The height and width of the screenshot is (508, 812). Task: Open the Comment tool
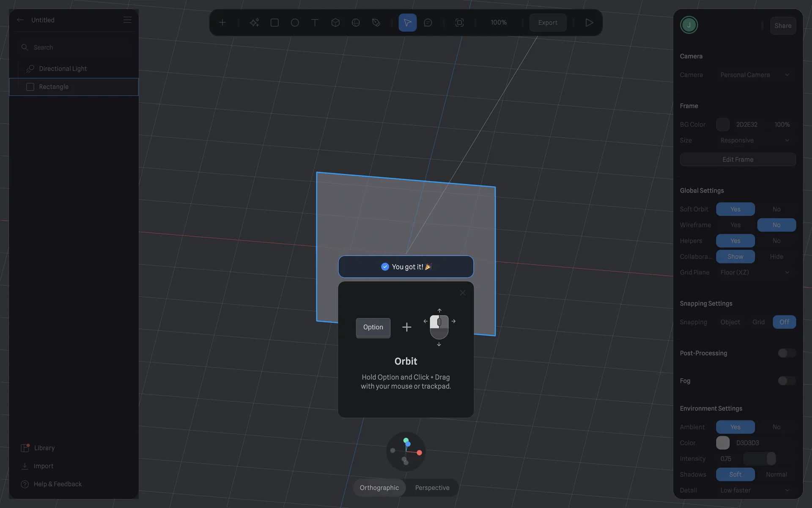[x=428, y=22]
